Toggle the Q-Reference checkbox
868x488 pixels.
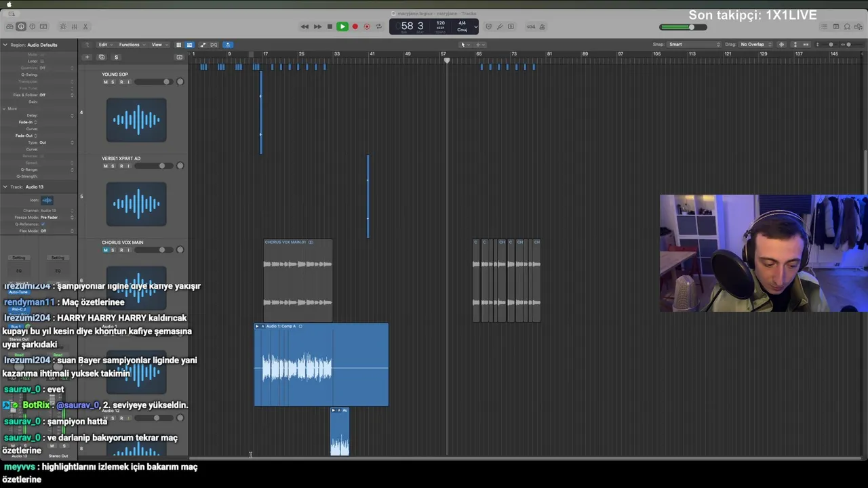[x=43, y=224]
